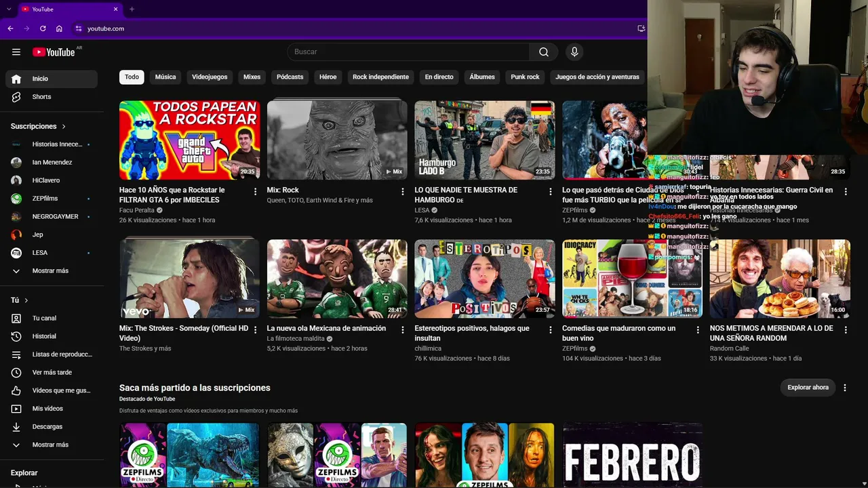Open Shorts from the sidebar icon
The width and height of the screenshot is (868, 488).
[17, 97]
